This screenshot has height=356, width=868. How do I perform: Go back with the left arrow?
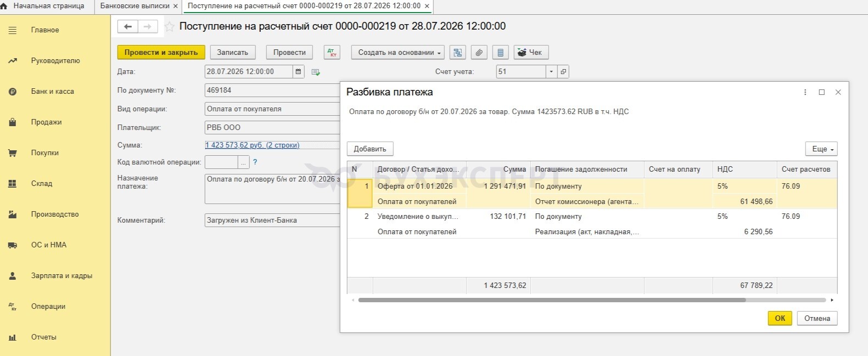coord(128,26)
